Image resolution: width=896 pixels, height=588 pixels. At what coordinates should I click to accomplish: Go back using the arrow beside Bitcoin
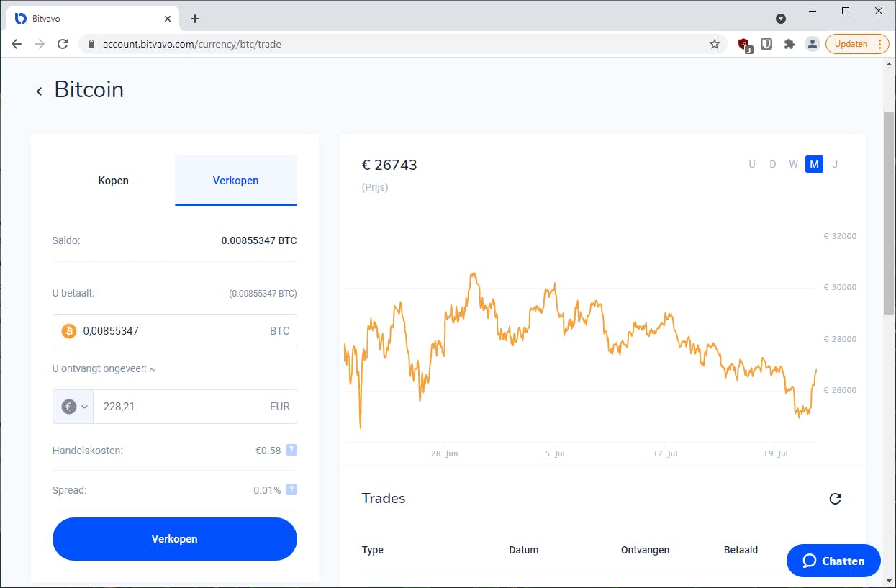40,91
